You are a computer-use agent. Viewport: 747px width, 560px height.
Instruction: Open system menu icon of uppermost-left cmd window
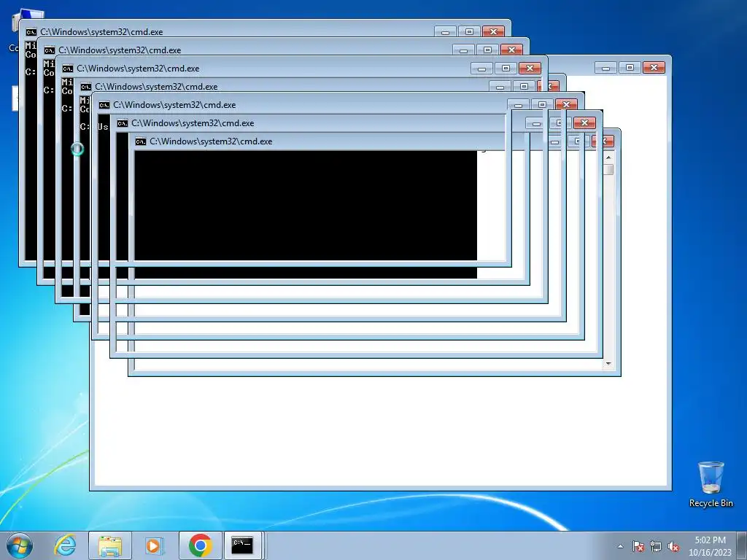point(31,32)
